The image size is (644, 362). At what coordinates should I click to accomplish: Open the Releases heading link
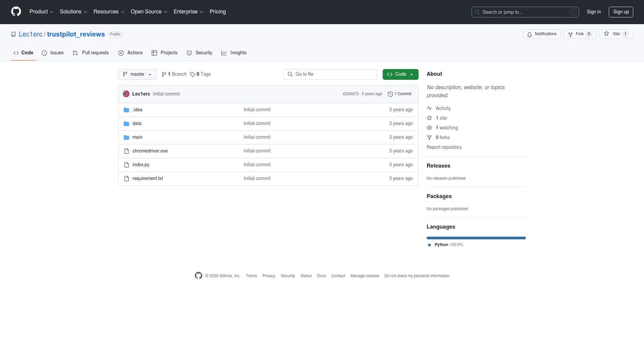pyautogui.click(x=438, y=166)
